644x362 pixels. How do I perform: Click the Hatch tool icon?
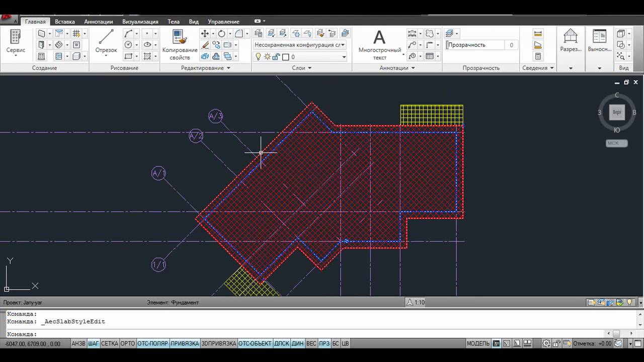(147, 56)
